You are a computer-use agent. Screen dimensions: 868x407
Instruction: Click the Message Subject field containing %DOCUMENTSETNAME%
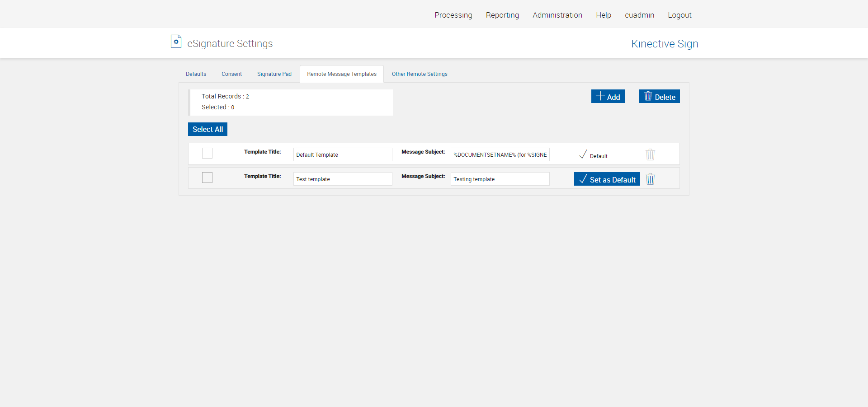pyautogui.click(x=500, y=155)
